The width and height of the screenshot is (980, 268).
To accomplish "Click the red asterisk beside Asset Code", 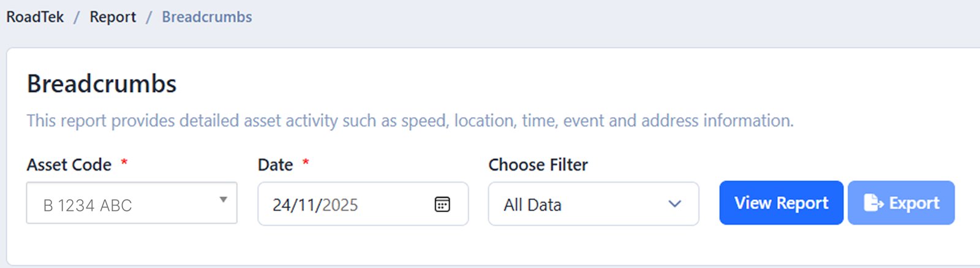I will (124, 162).
